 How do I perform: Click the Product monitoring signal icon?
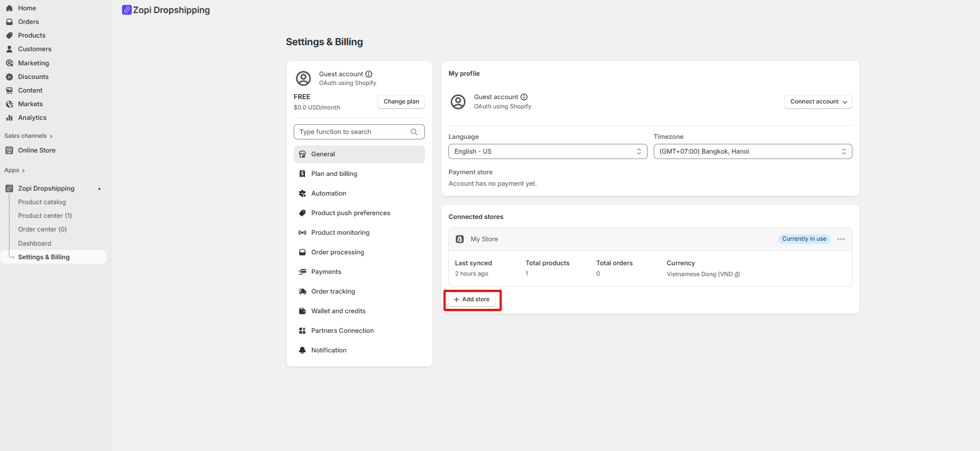click(x=302, y=233)
